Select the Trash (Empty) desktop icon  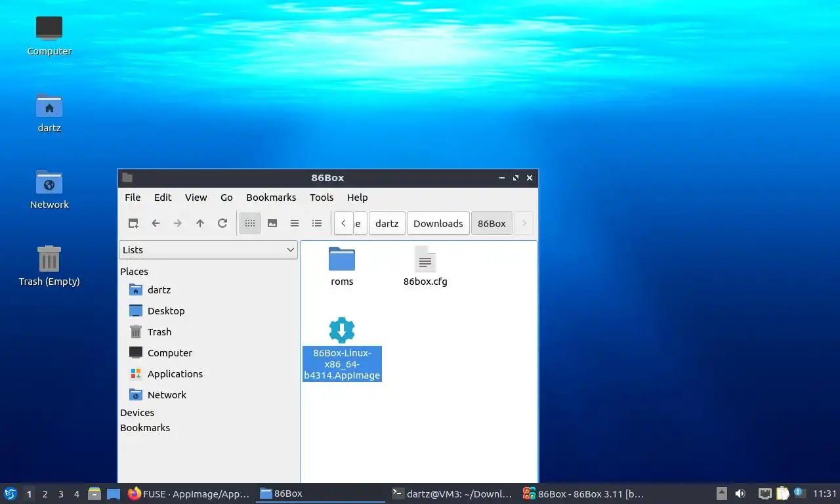click(49, 265)
